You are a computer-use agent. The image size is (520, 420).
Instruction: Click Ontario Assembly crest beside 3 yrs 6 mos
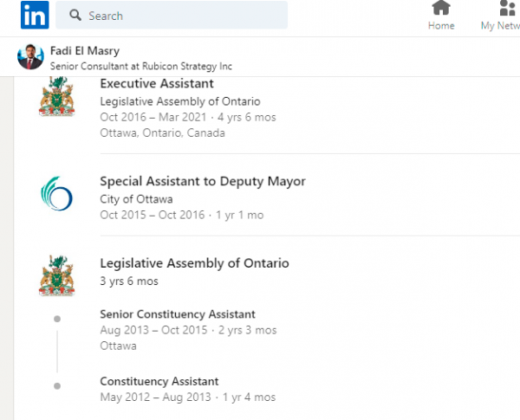[56, 275]
